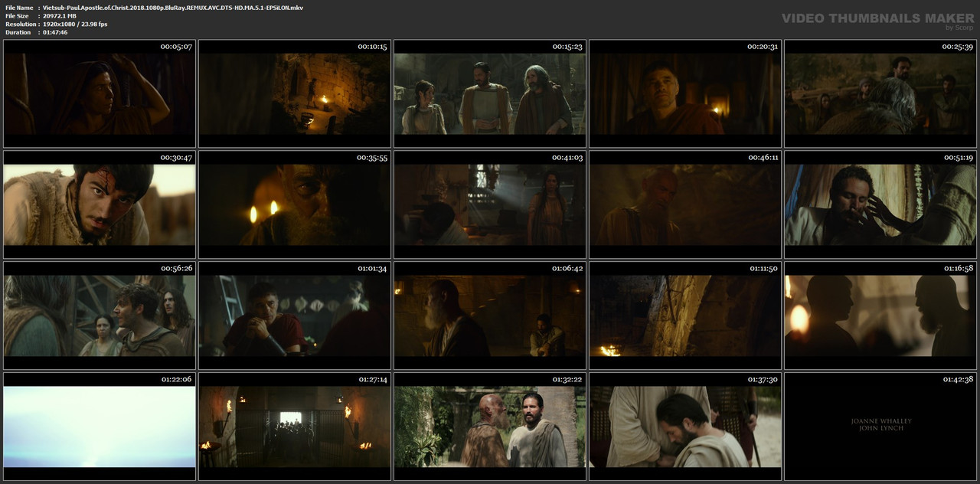The width and height of the screenshot is (980, 484).
Task: Pick the candlelit frame at 00:35:55
Action: (x=295, y=204)
